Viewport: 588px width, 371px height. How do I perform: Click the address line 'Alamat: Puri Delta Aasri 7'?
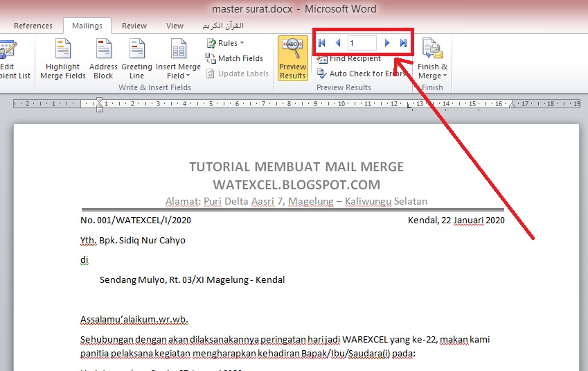[224, 201]
